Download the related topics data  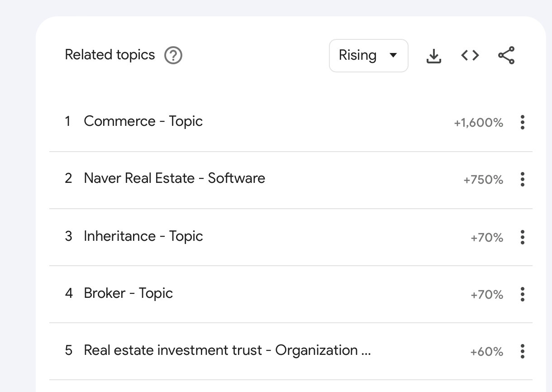tap(433, 55)
